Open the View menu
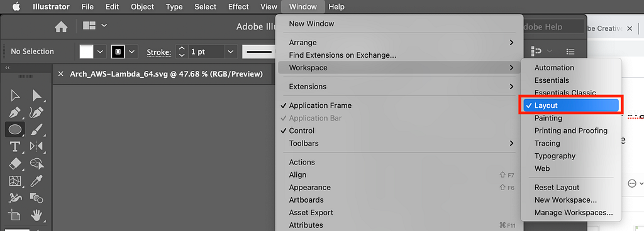Viewport: 644px width, 231px height. (269, 6)
